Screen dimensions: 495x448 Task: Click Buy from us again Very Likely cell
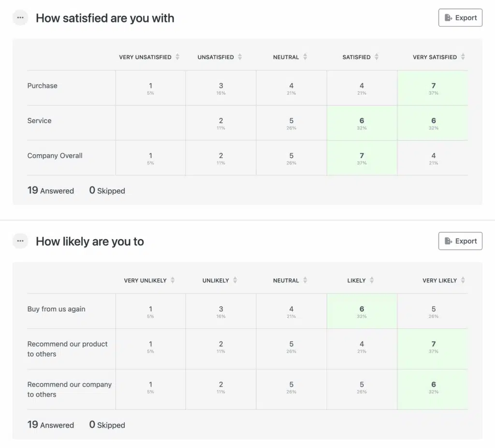coord(433,311)
